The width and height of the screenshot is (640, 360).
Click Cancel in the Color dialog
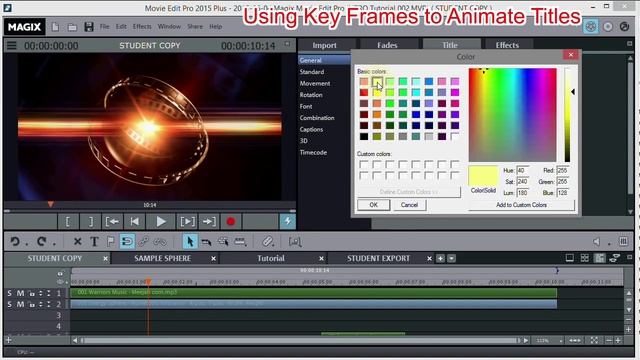tap(409, 205)
